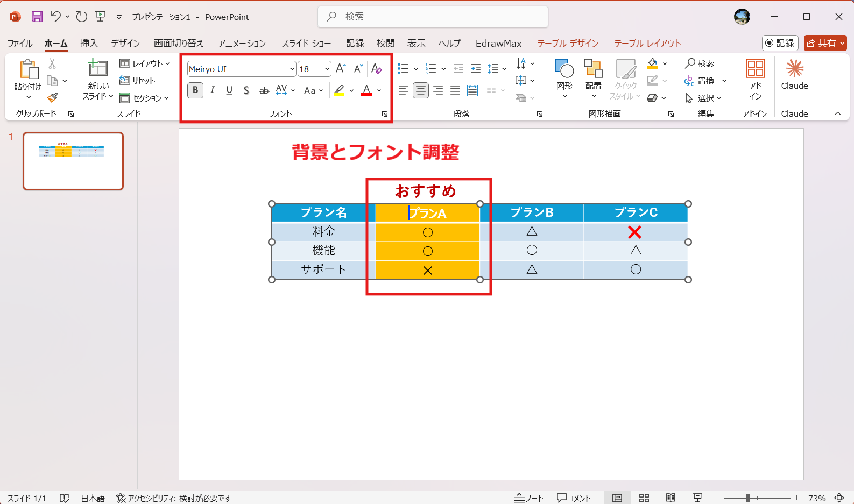Image resolution: width=854 pixels, height=504 pixels.
Task: Open the 新しいスライド new slide icon
Action: [x=98, y=68]
